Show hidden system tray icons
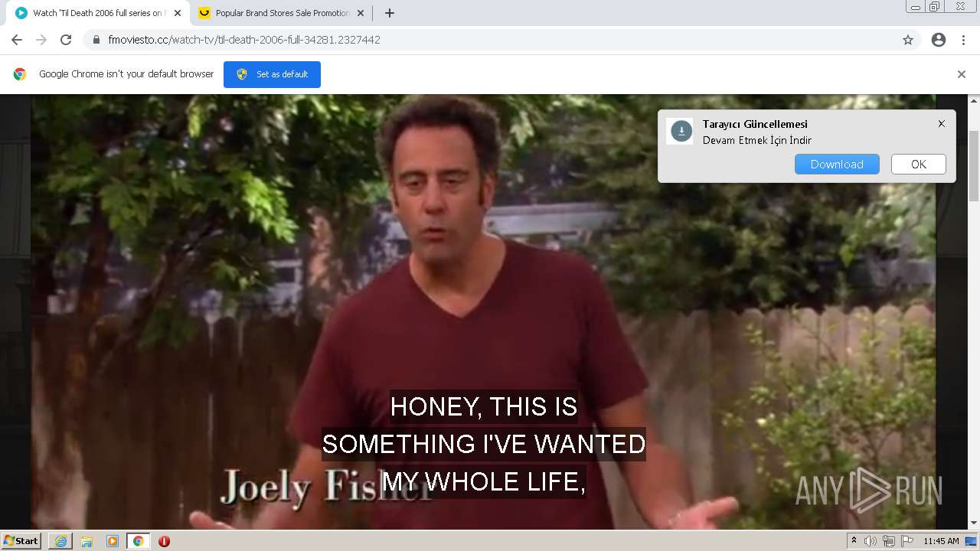This screenshot has height=551, width=980. click(x=854, y=541)
